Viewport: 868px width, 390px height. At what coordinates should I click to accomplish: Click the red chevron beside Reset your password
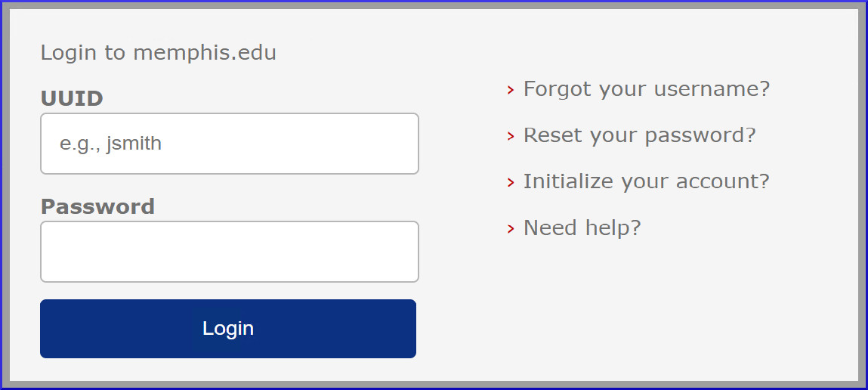tap(511, 137)
